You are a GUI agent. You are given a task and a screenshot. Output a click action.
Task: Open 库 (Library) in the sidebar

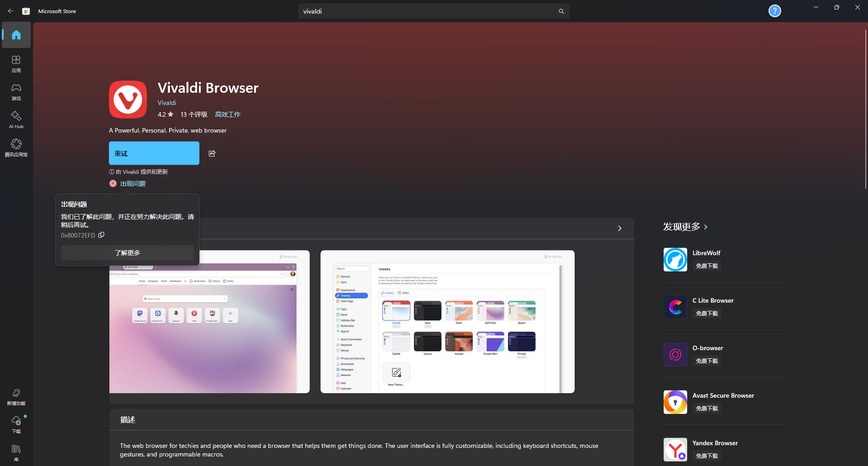16,453
